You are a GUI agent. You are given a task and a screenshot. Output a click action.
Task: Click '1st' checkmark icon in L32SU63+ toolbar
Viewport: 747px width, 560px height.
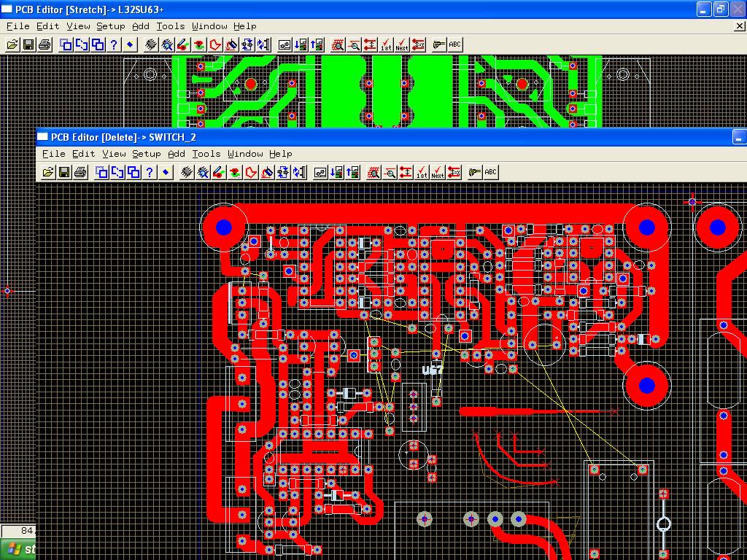click(386, 44)
